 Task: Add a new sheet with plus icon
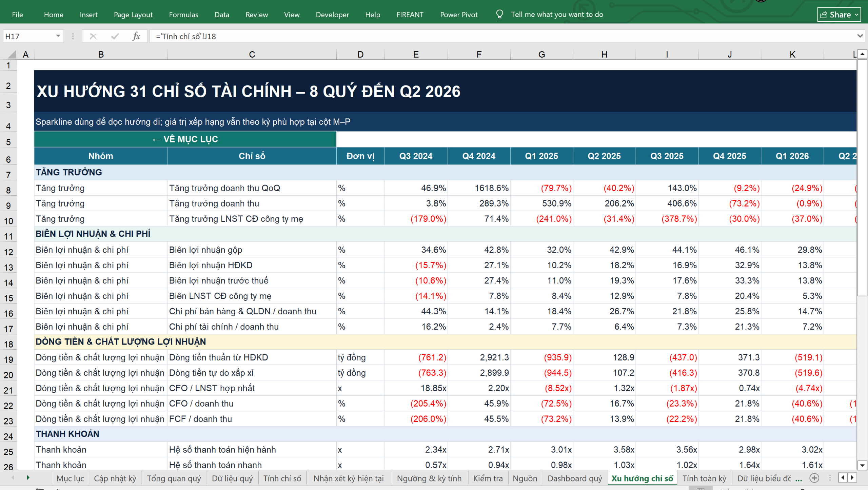tap(814, 478)
